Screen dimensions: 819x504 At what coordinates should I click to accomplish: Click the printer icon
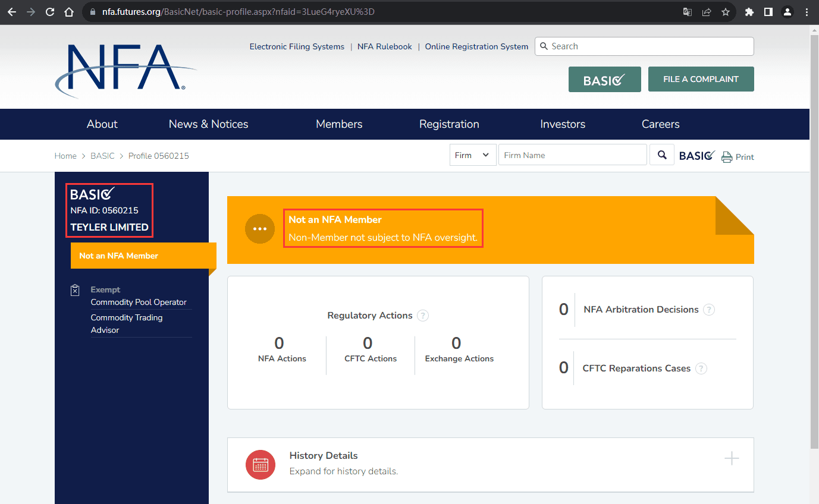pos(727,157)
